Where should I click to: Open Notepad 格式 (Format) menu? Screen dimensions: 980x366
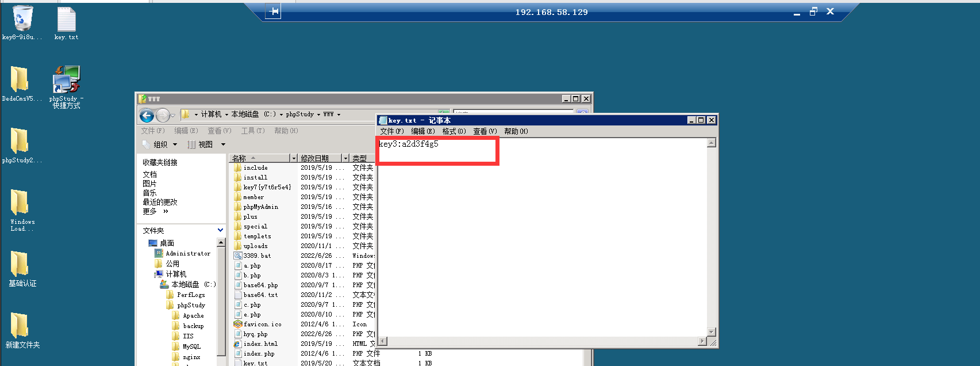pos(454,131)
